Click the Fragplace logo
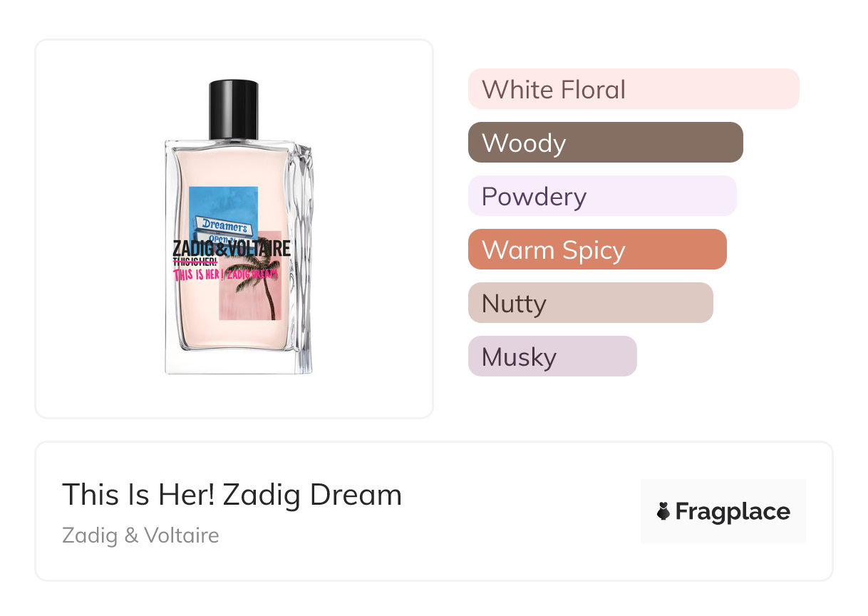Image resolution: width=868 pixels, height=616 pixels. pyautogui.click(x=723, y=511)
